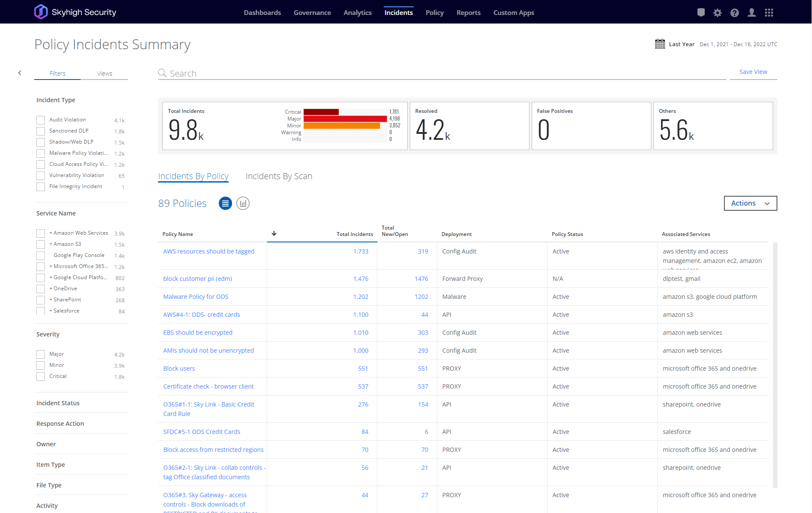
Task: Click the Save View link
Action: click(753, 72)
